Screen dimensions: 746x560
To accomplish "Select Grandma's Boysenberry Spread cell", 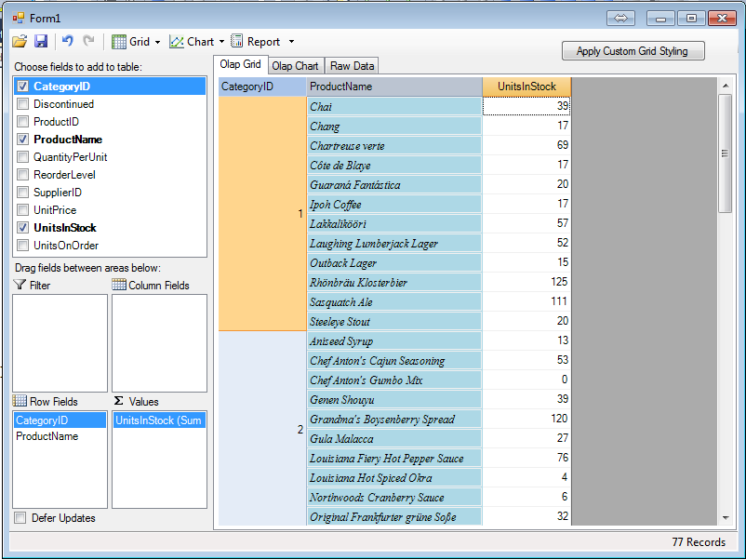I will tap(394, 419).
